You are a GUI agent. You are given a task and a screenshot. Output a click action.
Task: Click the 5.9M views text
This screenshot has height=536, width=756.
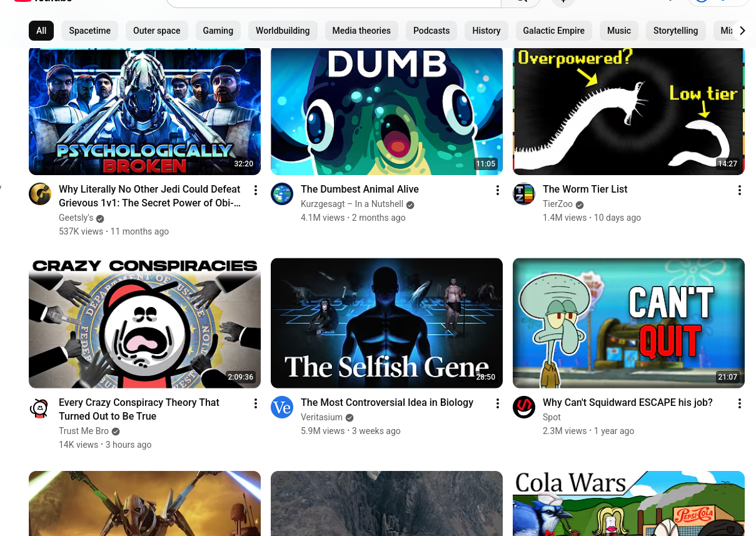(x=323, y=431)
